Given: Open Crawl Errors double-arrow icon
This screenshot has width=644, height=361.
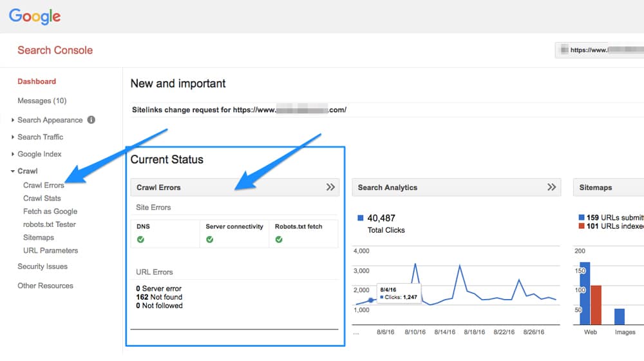Looking at the screenshot, I should 330,188.
